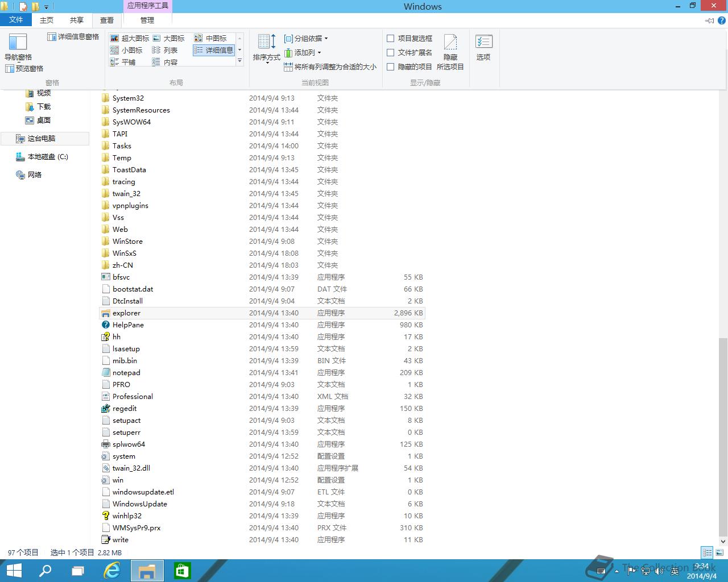Switch to large thumbnails view in status bar
Image resolution: width=728 pixels, height=582 pixels.
coord(719,552)
